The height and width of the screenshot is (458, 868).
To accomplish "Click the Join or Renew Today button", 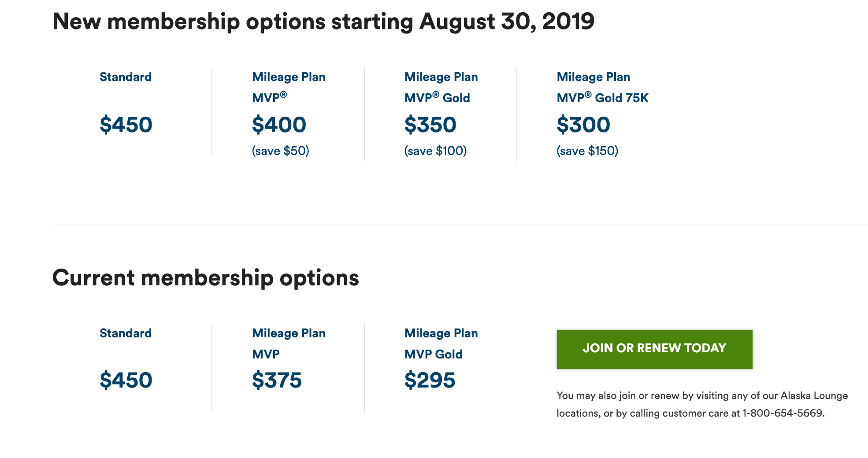I will pyautogui.click(x=654, y=349).
